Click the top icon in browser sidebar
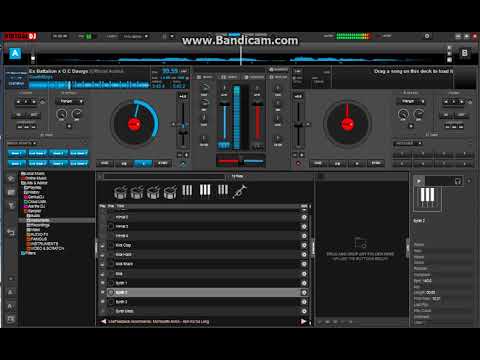Image resolution: width=480 pixels, height=360 pixels. (11, 178)
